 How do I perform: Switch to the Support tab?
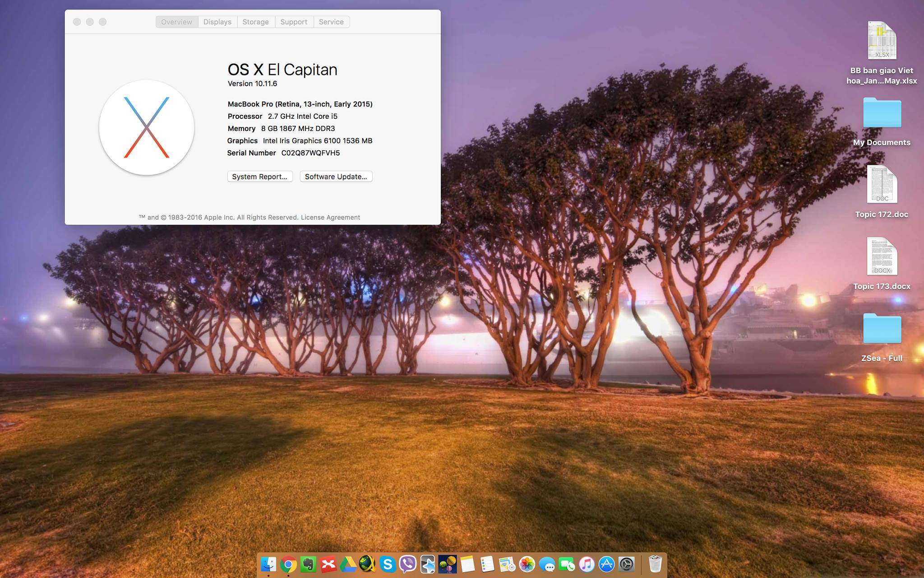[294, 22]
